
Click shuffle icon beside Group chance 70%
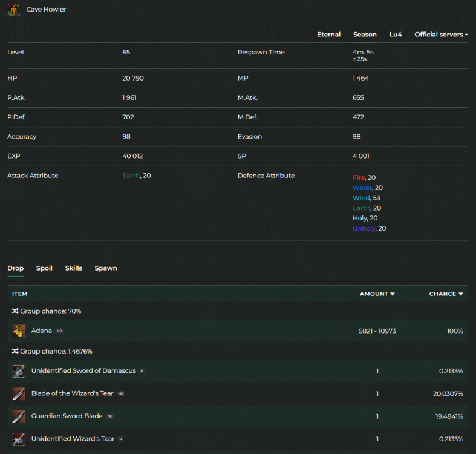15,311
